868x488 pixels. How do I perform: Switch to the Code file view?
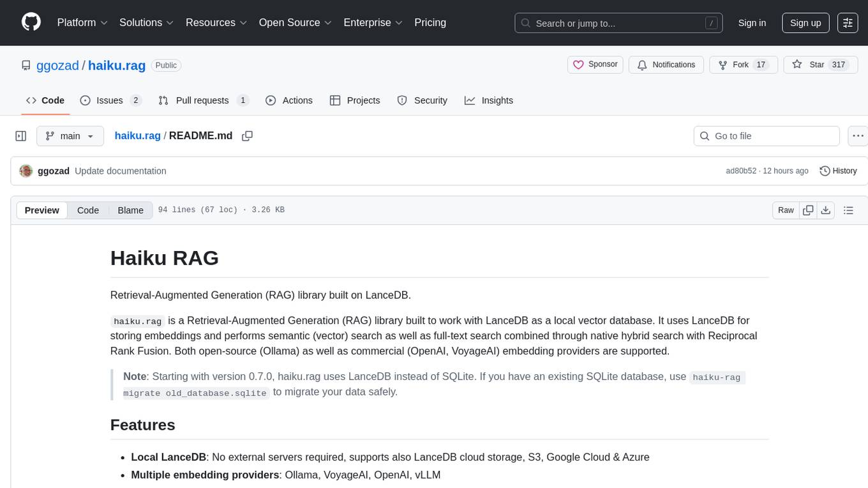[x=88, y=210]
